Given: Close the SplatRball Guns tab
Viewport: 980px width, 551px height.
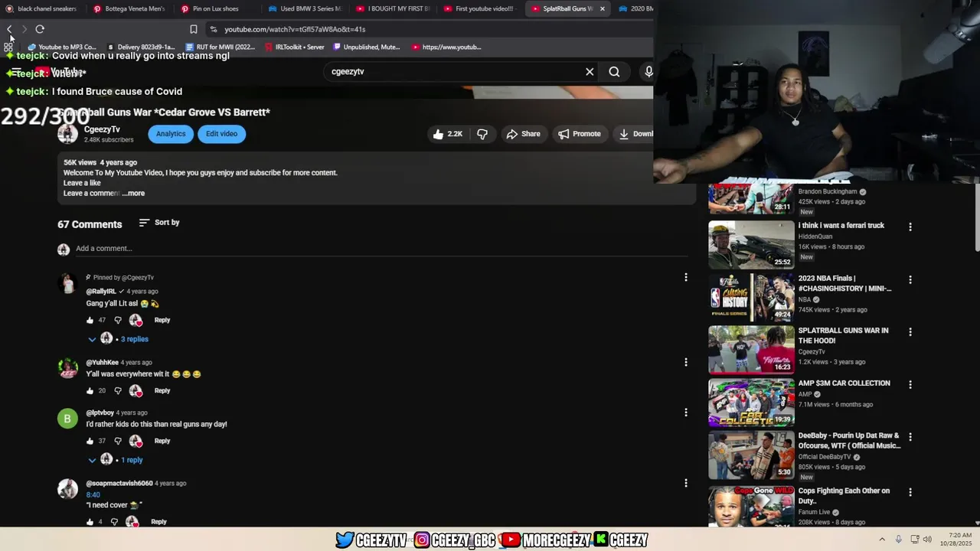Looking at the screenshot, I should point(602,9).
